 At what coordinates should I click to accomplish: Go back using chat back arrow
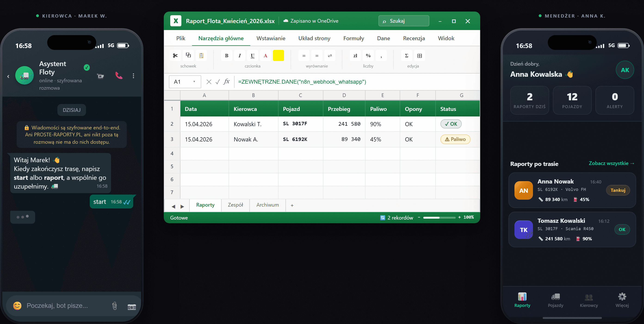coord(8,76)
